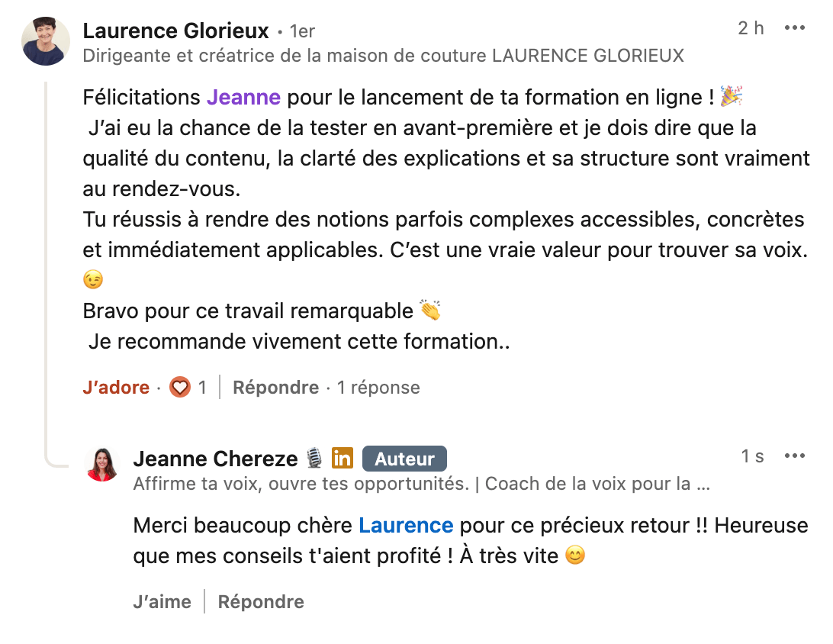Open the three-dot menu on Jeanne's reply

794,456
